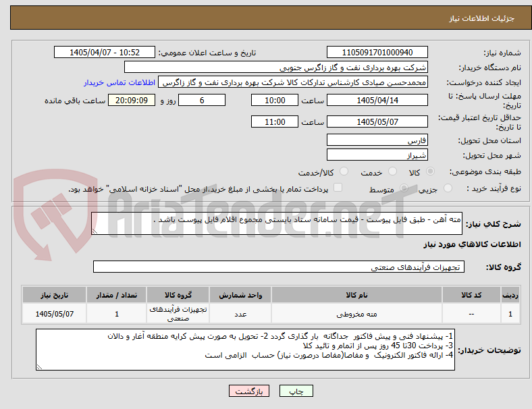Click the goods group cell in table row

(x=178, y=314)
